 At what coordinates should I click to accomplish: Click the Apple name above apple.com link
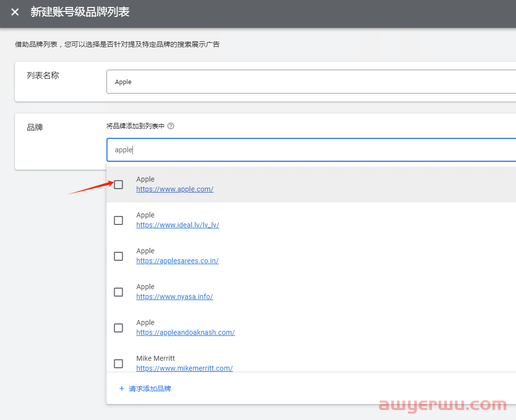[145, 179]
